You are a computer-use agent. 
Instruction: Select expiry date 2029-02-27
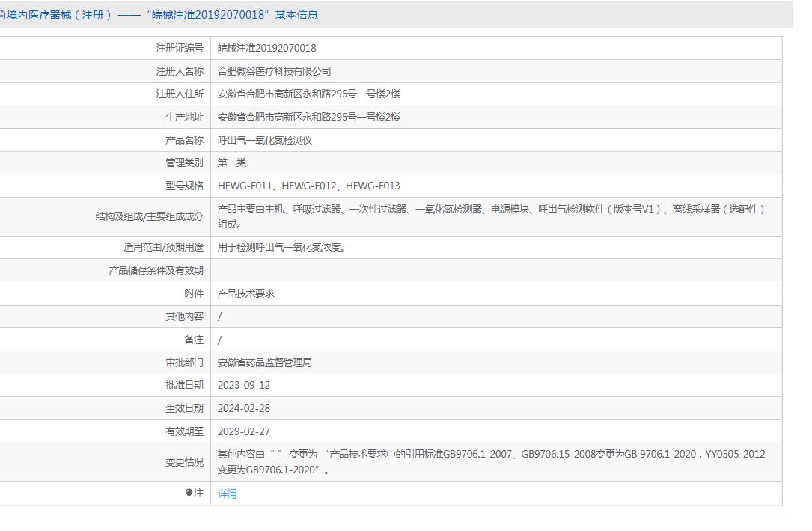pos(243,431)
